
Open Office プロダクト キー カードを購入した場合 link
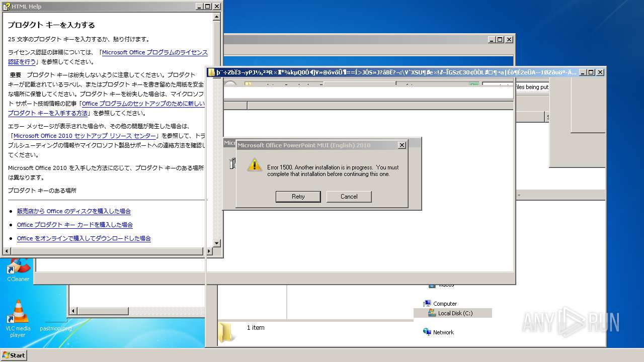click(75, 225)
